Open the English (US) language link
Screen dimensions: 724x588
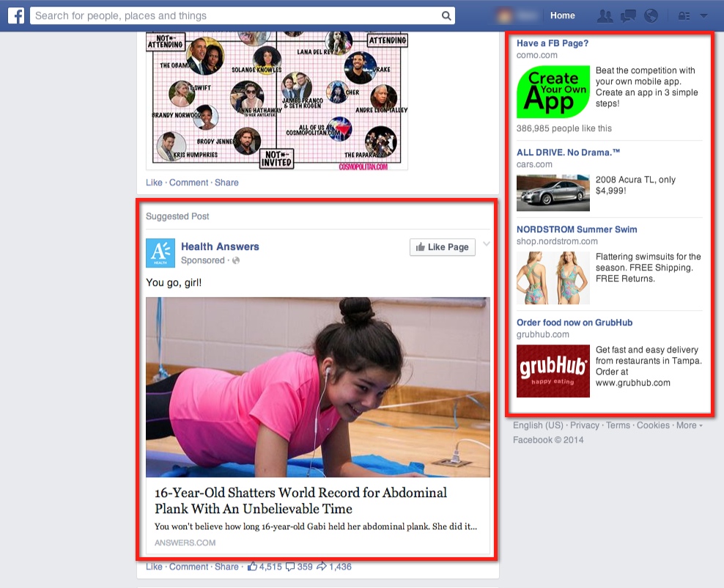click(538, 425)
